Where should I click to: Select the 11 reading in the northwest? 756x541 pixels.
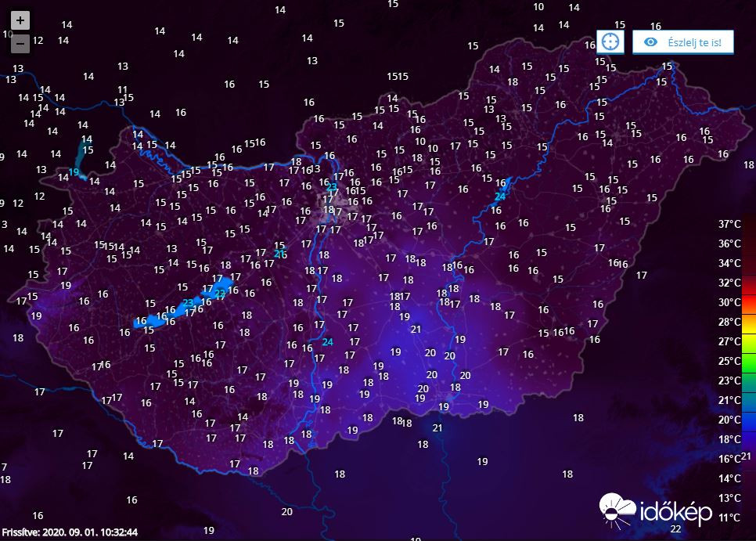click(122, 90)
